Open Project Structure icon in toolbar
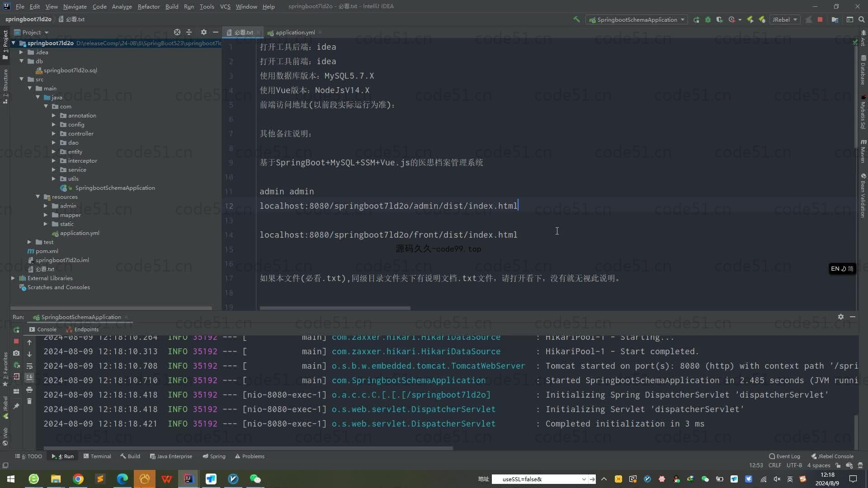 [x=835, y=19]
